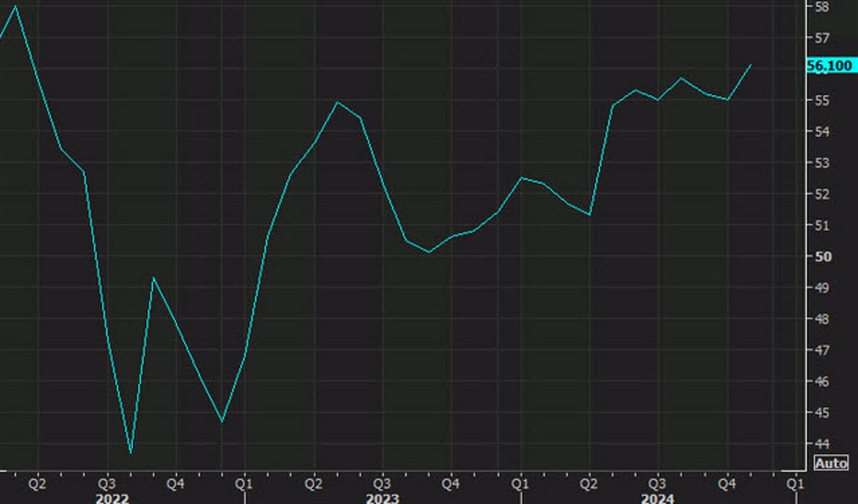The height and width of the screenshot is (504, 858).
Task: Click the 58 label on the price axis
Action: (821, 7)
